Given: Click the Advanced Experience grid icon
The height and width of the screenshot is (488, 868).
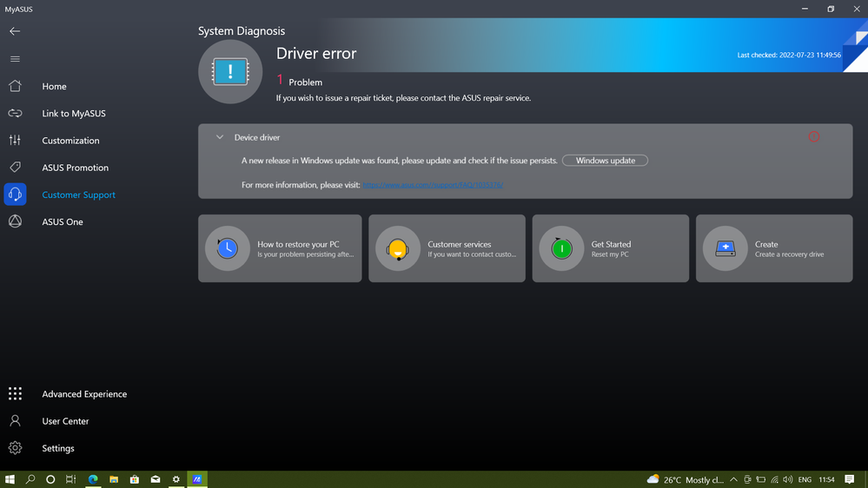Looking at the screenshot, I should (x=15, y=393).
